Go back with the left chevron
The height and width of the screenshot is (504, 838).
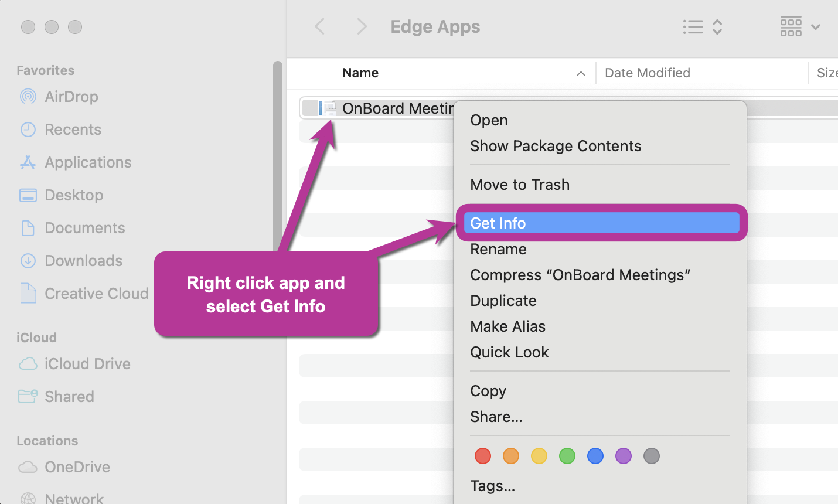click(320, 26)
